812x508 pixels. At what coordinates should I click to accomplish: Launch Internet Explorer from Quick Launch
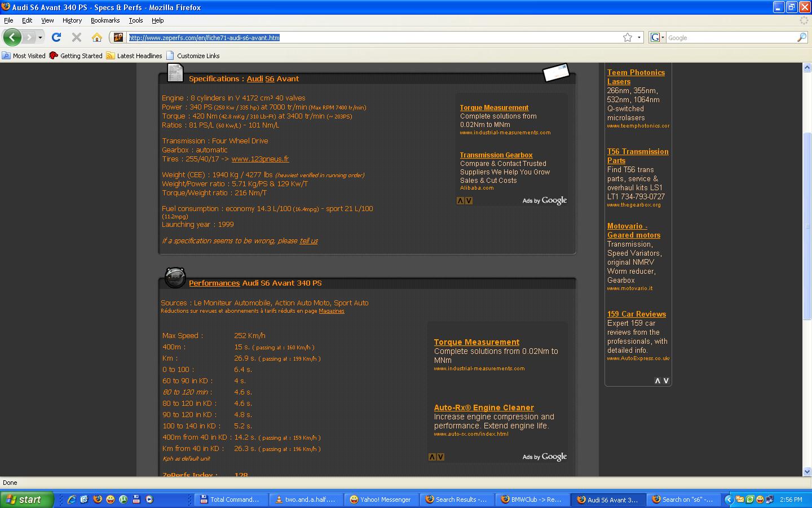(72, 500)
